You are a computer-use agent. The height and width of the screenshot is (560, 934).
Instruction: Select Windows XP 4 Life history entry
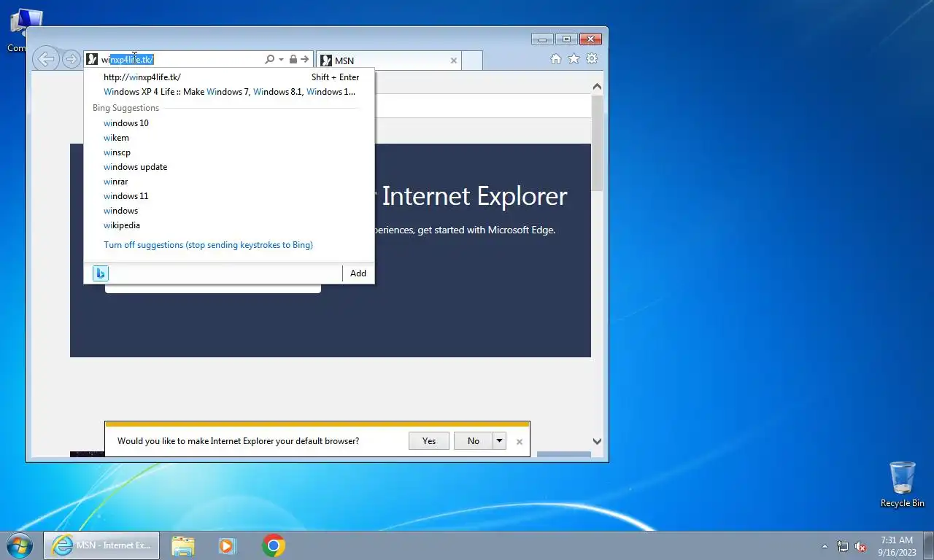point(229,92)
